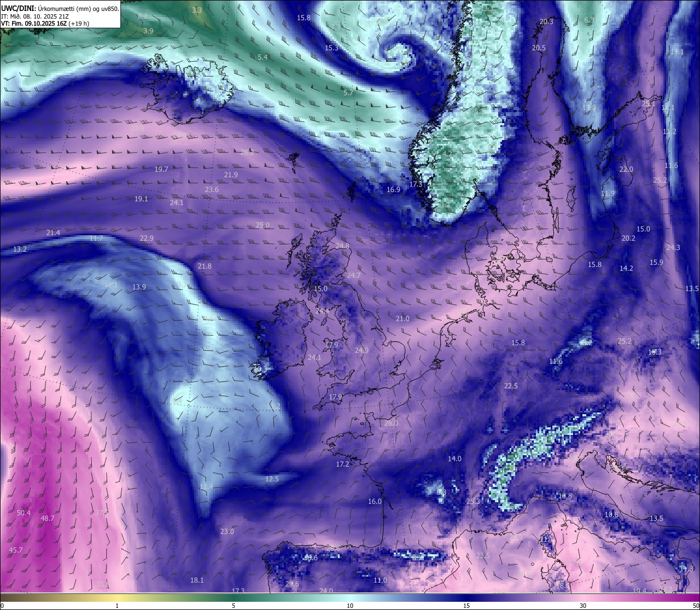Click the map value 14.2
Image resolution: width=700 pixels, height=610 pixels.
[626, 269]
